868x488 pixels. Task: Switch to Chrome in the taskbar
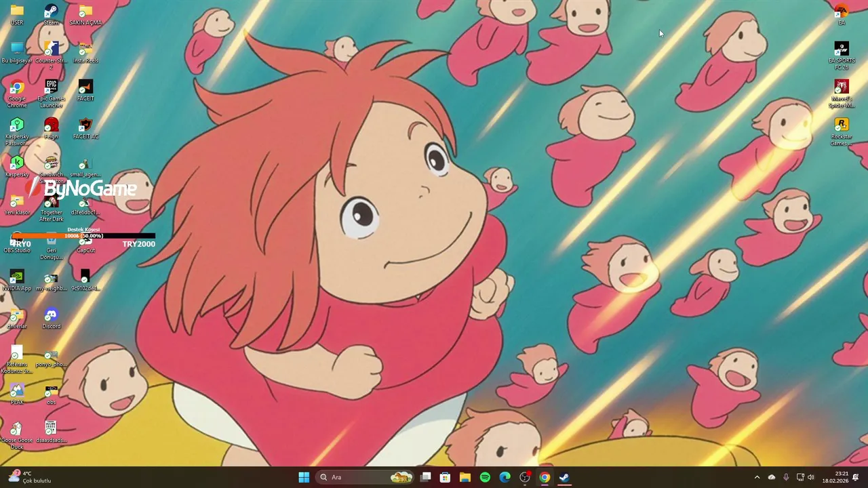coord(545,477)
